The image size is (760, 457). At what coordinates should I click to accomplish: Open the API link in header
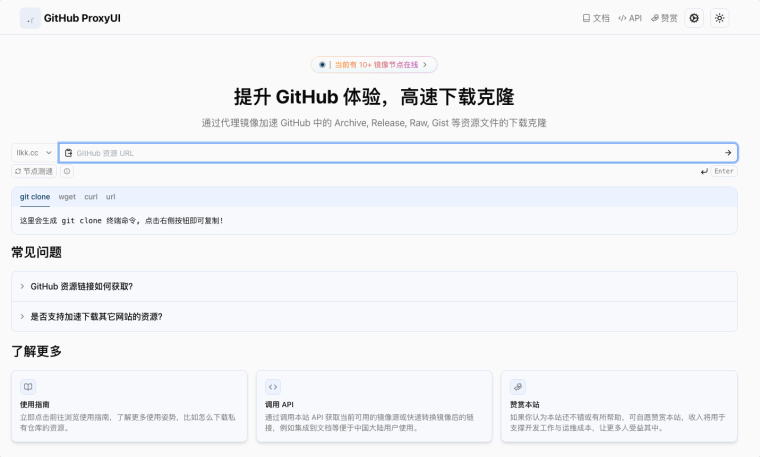pyautogui.click(x=630, y=18)
